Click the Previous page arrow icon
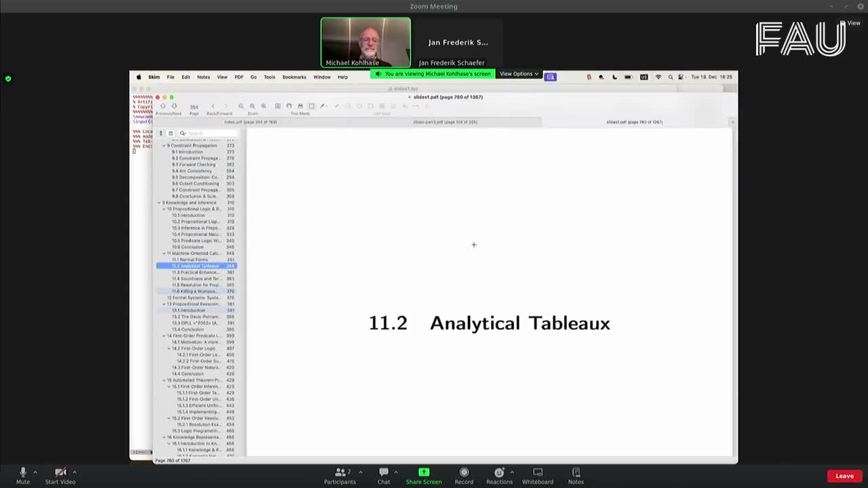This screenshot has height=488, width=868. pos(163,105)
